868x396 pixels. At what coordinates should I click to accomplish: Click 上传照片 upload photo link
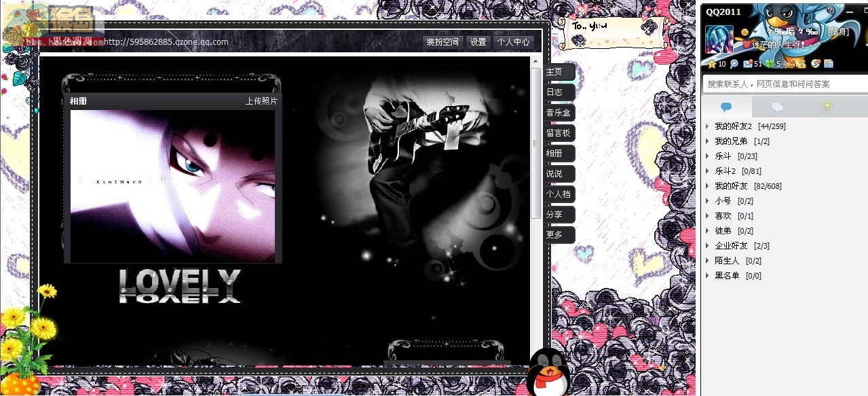click(x=261, y=101)
